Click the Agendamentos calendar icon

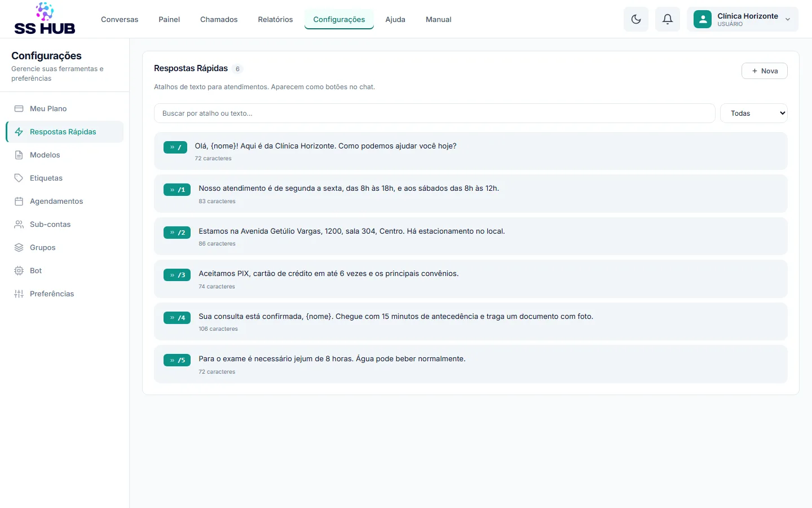pos(19,201)
